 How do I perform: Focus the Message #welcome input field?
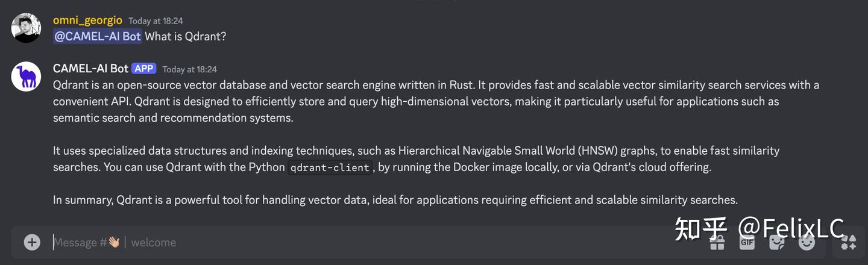pyautogui.click(x=362, y=242)
